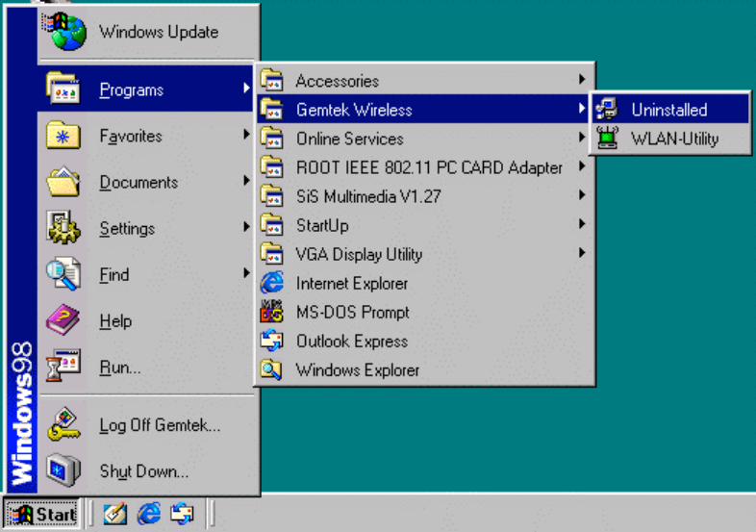Click the Help purple book icon
This screenshot has width=756, height=532.
63,319
